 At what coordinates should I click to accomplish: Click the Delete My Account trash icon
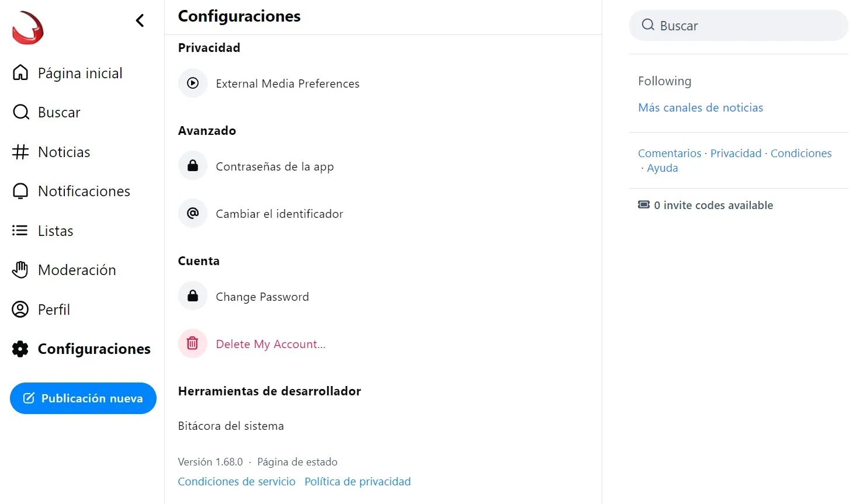point(193,344)
